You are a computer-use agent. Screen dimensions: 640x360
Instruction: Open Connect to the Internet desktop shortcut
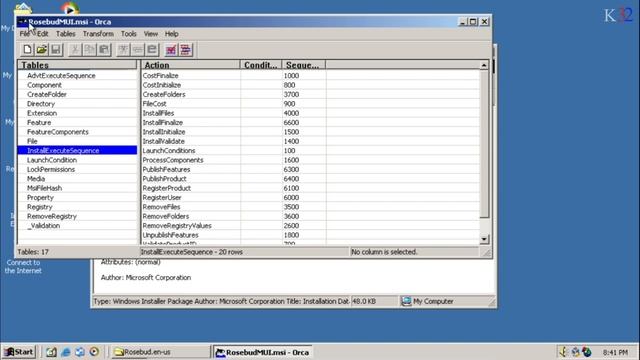point(23,267)
